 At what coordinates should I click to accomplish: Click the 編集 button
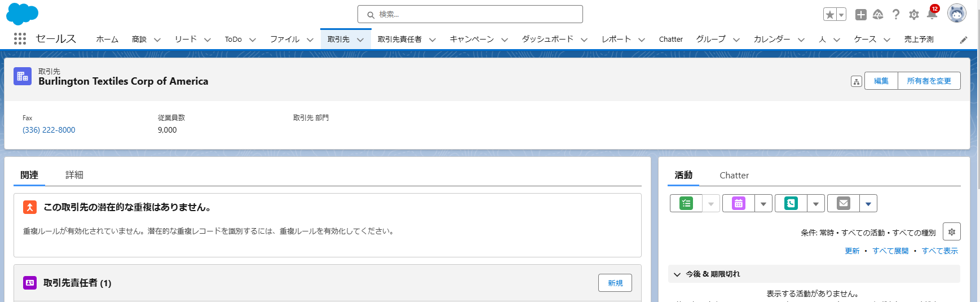(x=881, y=81)
